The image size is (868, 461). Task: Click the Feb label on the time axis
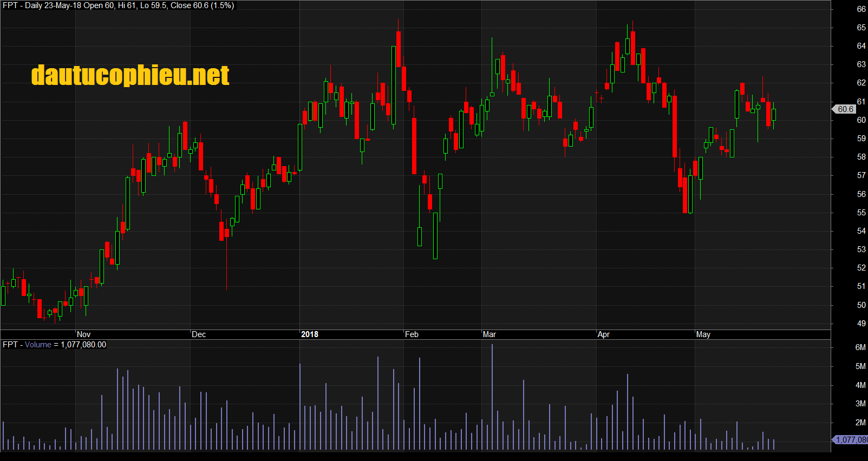[x=412, y=334]
